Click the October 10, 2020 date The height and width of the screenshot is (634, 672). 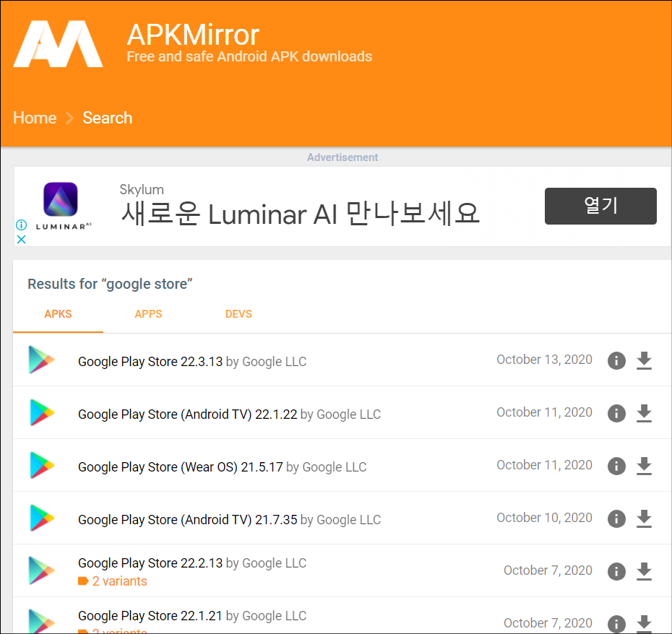tap(544, 518)
